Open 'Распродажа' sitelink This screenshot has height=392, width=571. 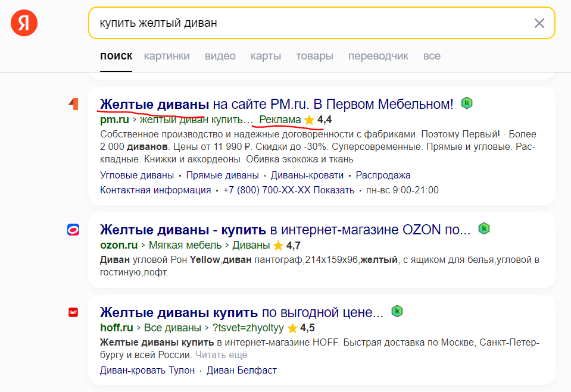point(383,175)
